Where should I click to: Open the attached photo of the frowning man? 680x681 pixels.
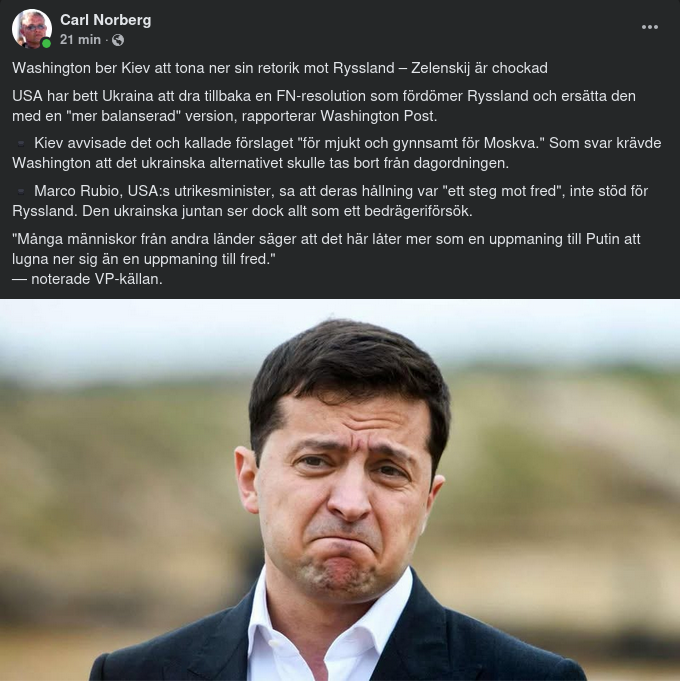click(x=340, y=489)
